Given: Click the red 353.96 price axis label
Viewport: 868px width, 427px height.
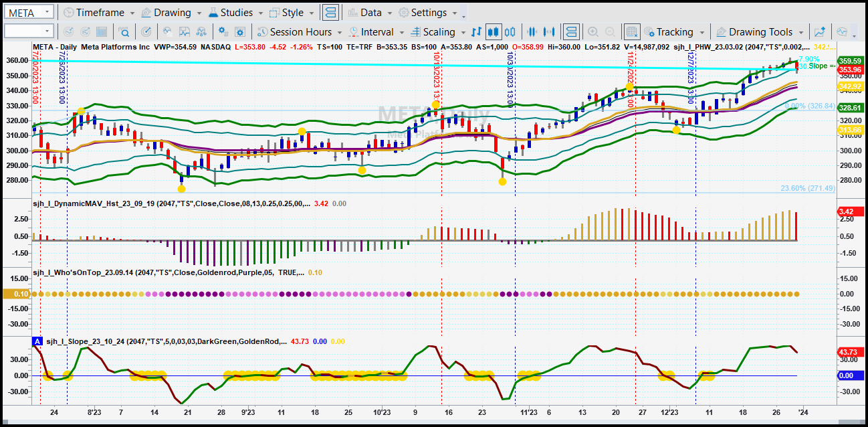Looking at the screenshot, I should (849, 70).
